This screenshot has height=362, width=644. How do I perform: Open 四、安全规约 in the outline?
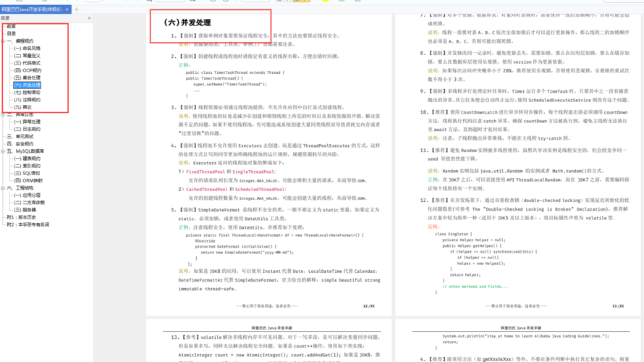(20, 144)
